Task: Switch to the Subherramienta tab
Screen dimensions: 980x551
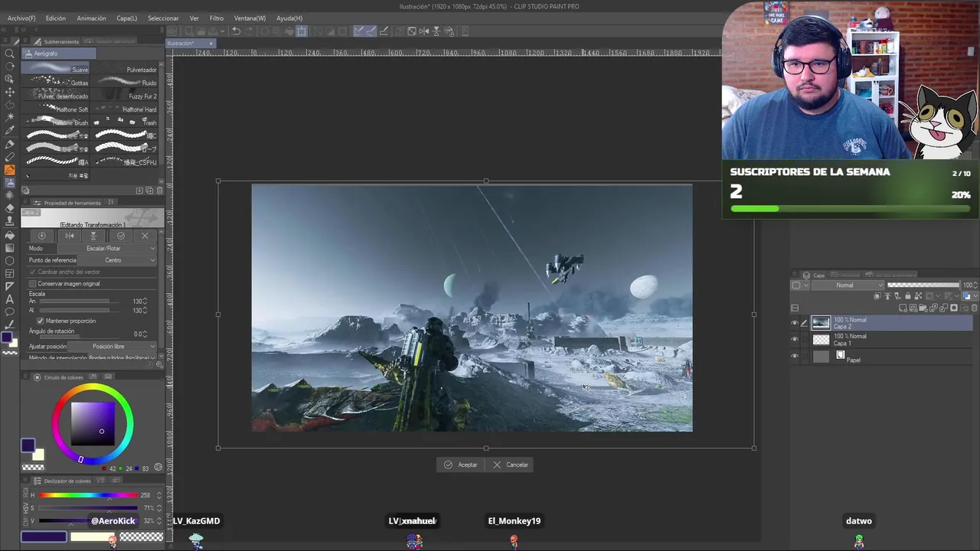Action: coord(57,41)
